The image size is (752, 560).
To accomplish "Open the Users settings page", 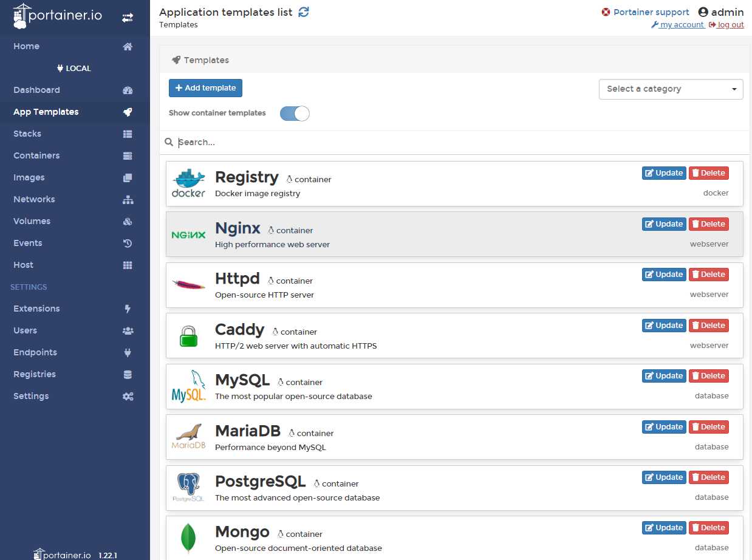I will coord(25,331).
